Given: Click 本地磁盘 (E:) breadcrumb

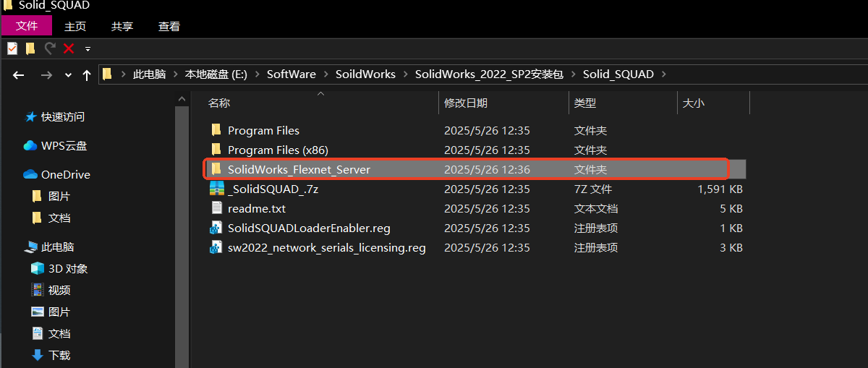Looking at the screenshot, I should [x=216, y=74].
